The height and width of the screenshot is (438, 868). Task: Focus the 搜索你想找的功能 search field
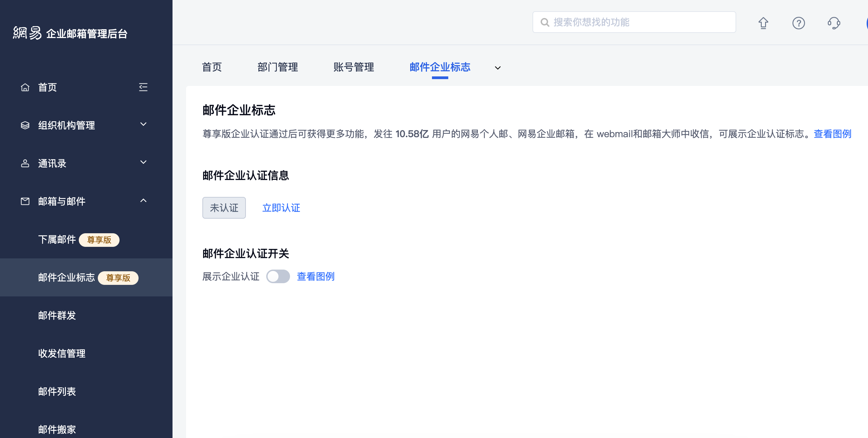[x=634, y=22]
